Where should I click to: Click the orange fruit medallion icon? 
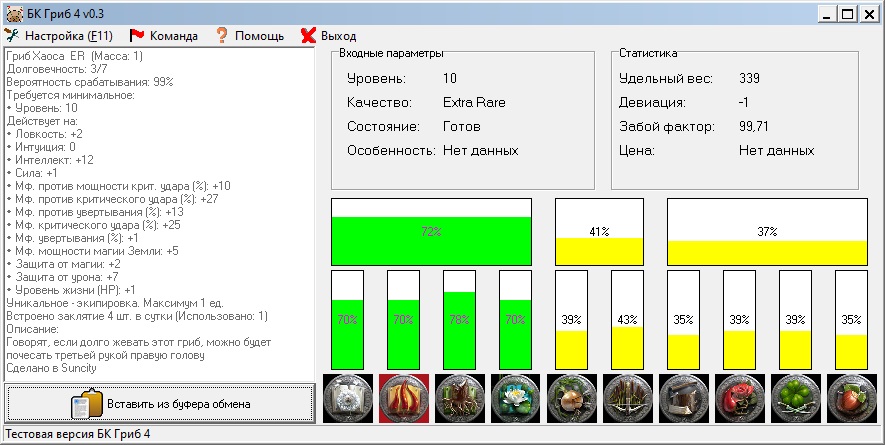coord(851,398)
